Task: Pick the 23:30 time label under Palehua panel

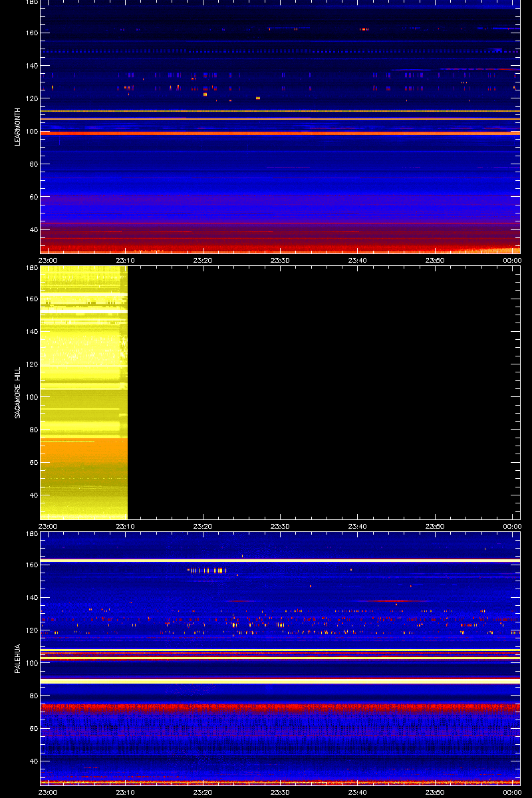Action: [x=280, y=793]
